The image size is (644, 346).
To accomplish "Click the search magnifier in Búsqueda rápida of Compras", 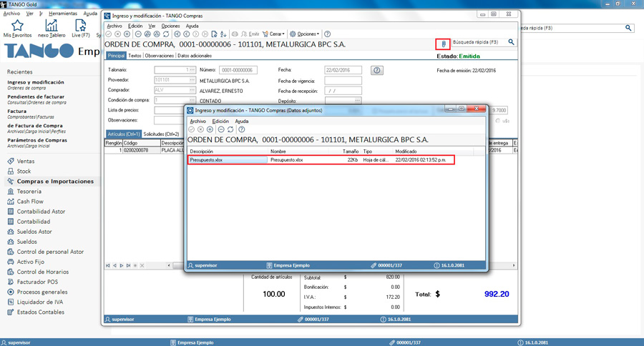I will coord(511,42).
